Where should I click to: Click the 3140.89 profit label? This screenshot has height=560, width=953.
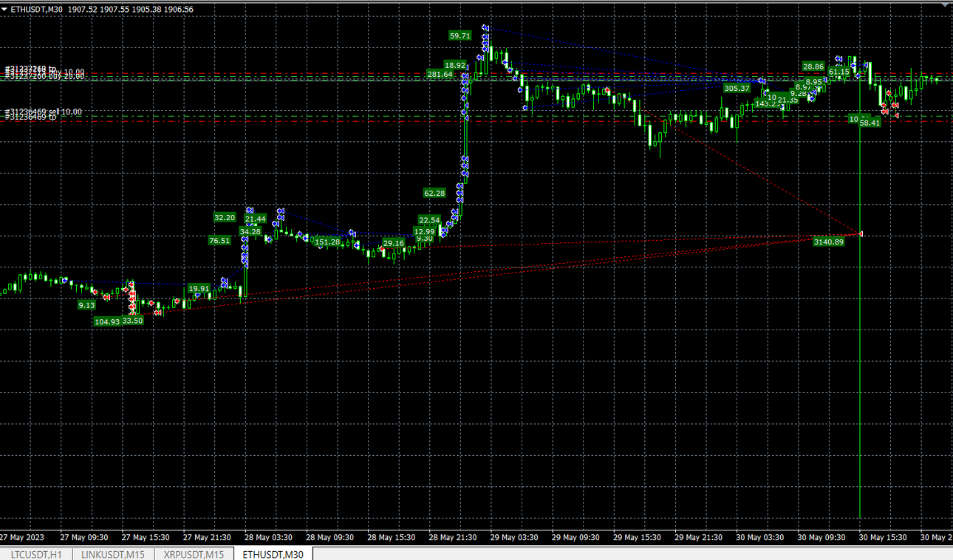pos(828,242)
